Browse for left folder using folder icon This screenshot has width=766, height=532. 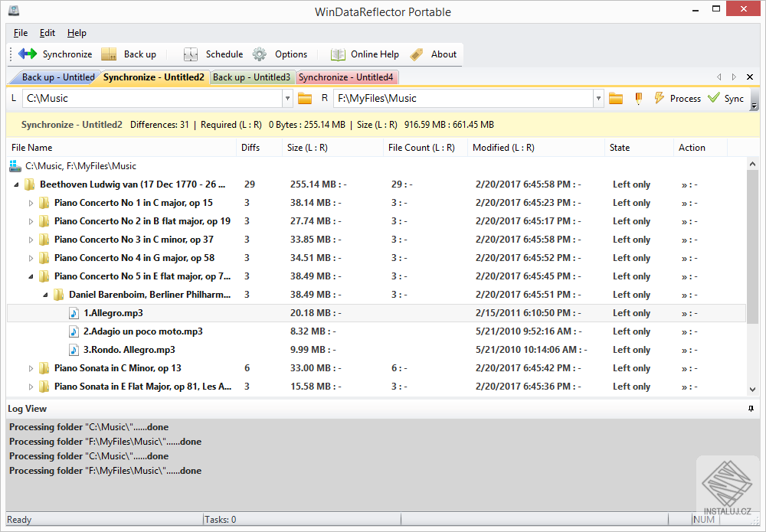[x=305, y=99]
